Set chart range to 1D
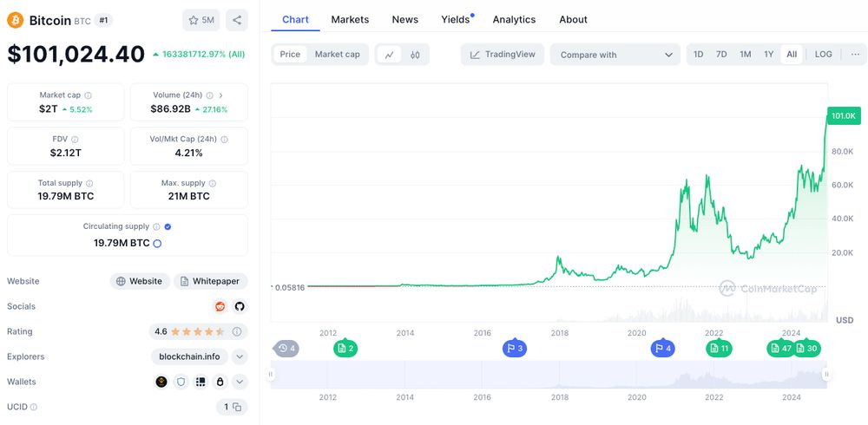The image size is (868, 425). (699, 55)
